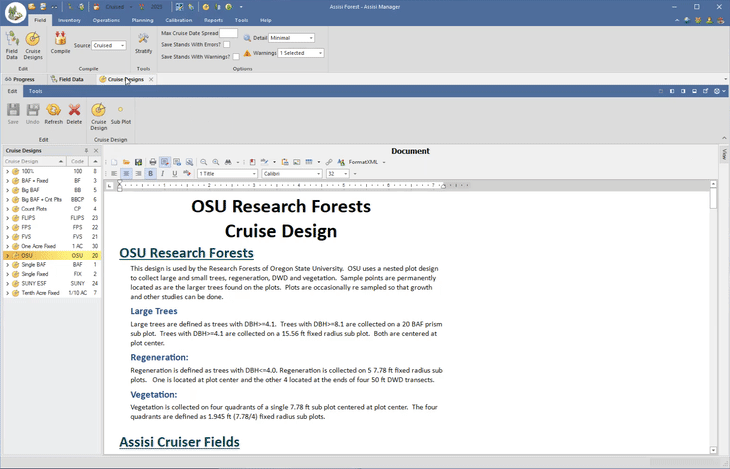
Task: Toggle Save Stands With Warnings checkbox
Action: pyautogui.click(x=236, y=57)
